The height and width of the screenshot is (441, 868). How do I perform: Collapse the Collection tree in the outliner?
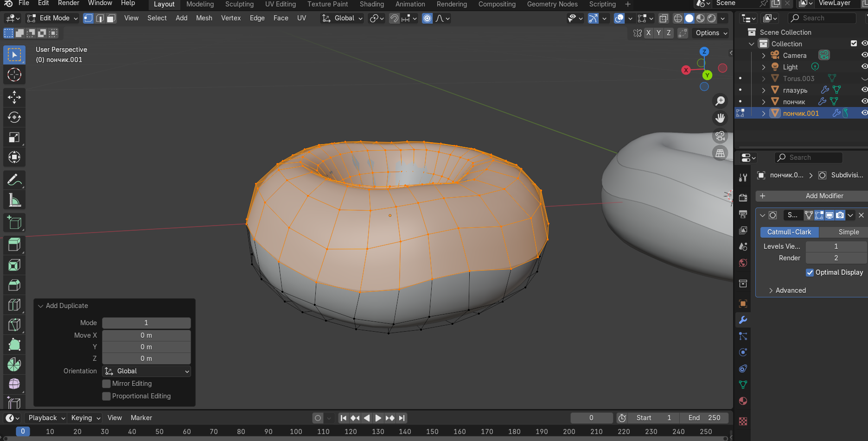pyautogui.click(x=752, y=44)
